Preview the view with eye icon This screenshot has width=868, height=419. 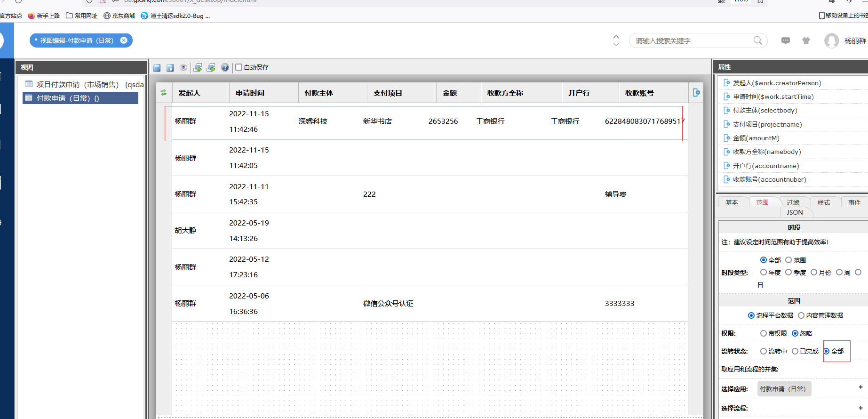coord(183,68)
